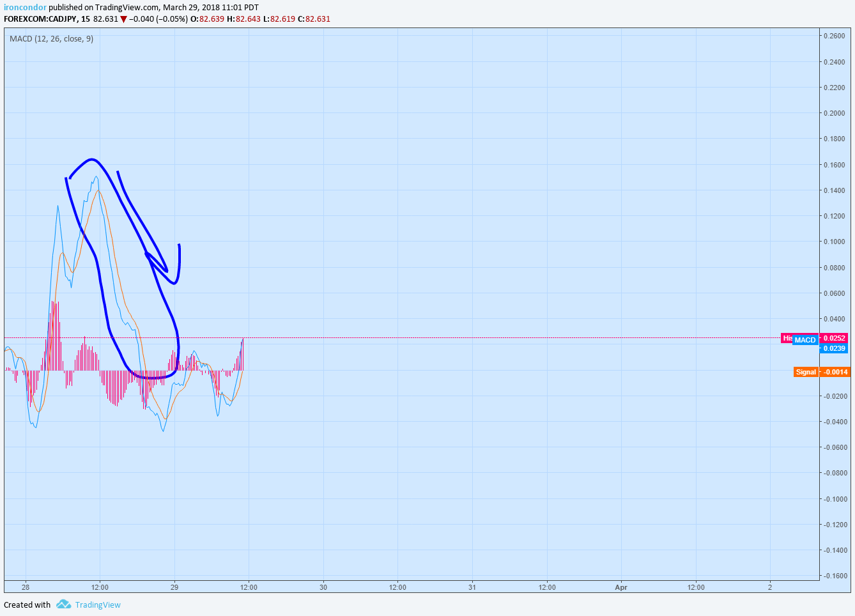Open the TradingView link in footer

pos(98,604)
